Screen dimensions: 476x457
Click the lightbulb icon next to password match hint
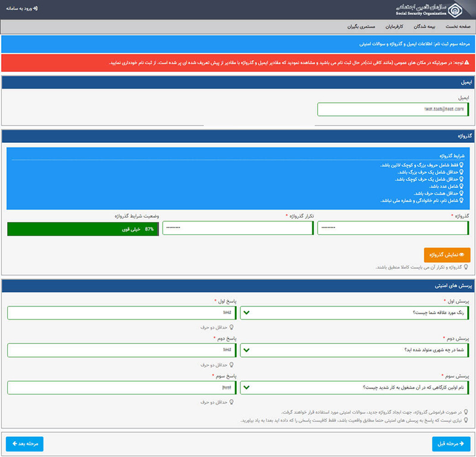465,267
